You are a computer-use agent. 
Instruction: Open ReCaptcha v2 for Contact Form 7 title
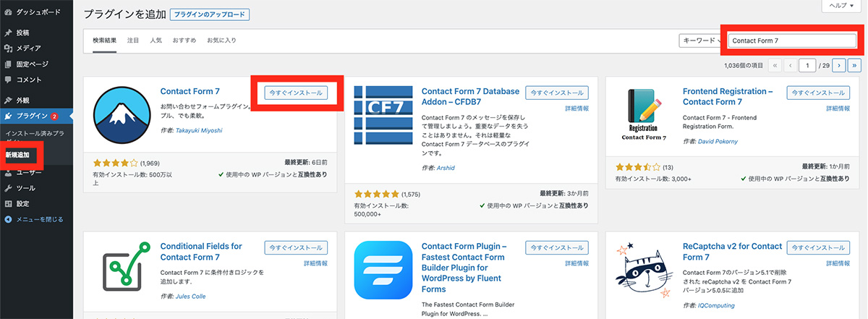733,252
